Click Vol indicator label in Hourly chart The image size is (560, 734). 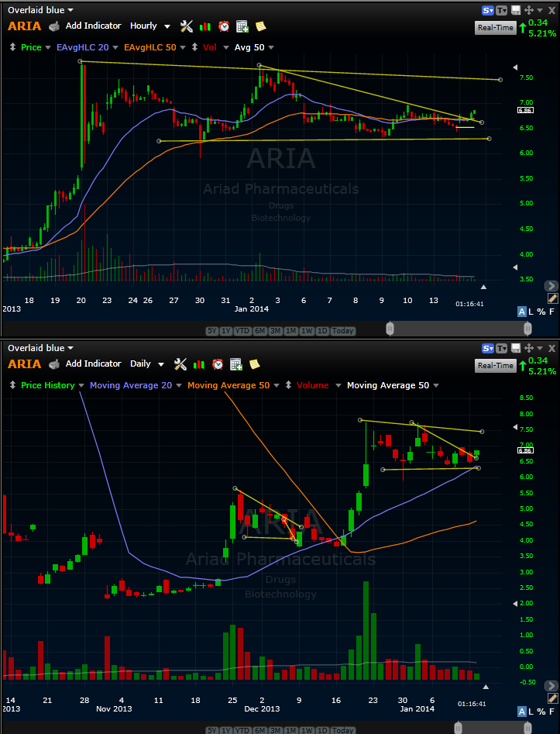[x=210, y=47]
